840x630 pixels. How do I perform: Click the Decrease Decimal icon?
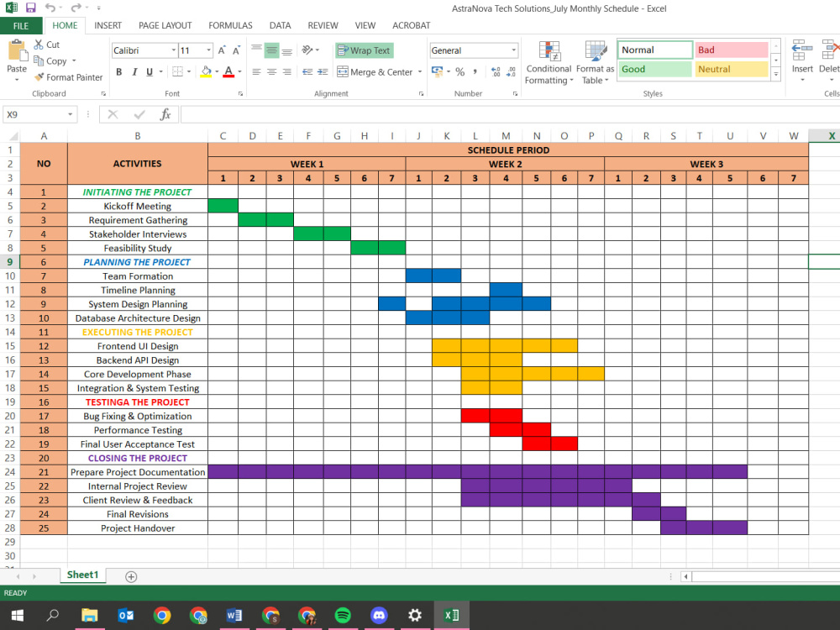tap(511, 71)
